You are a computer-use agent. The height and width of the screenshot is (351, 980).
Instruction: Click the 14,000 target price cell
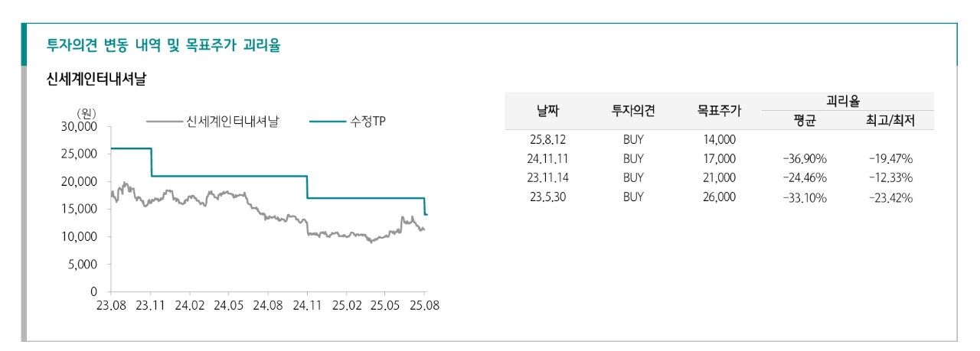719,140
